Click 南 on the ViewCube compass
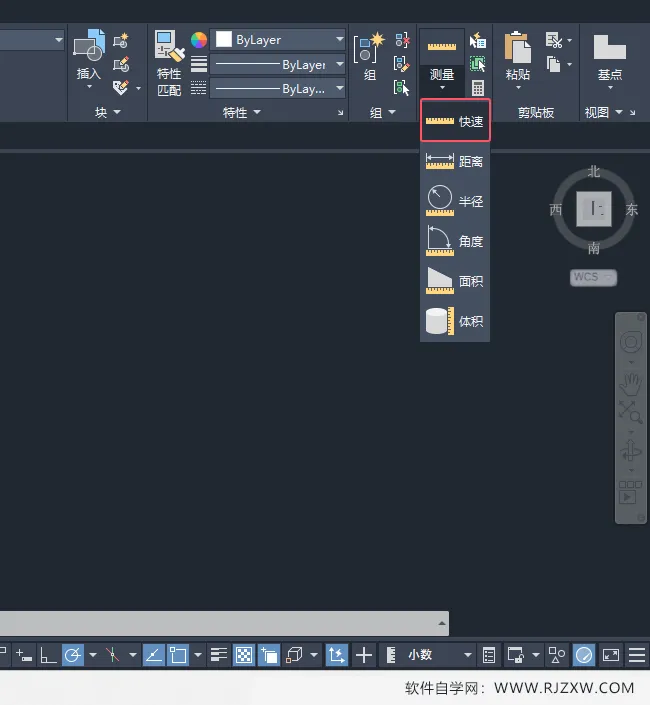Image resolution: width=650 pixels, height=705 pixels. pos(593,248)
